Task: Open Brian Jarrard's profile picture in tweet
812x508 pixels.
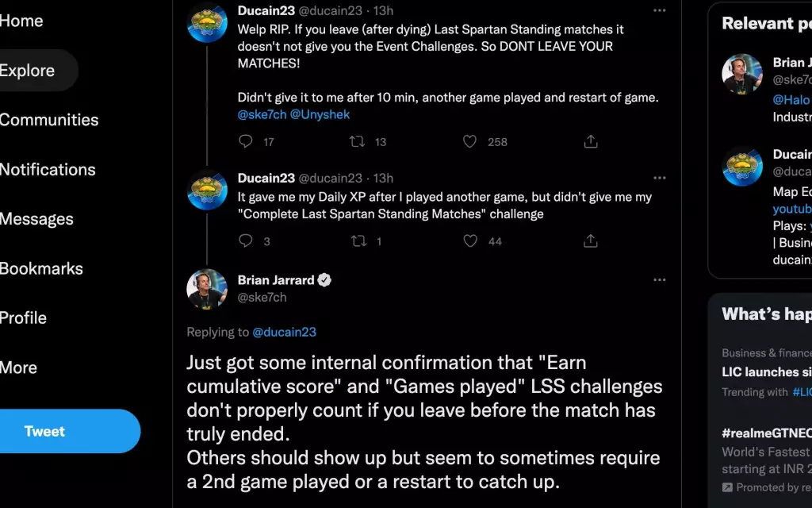Action: (x=207, y=289)
